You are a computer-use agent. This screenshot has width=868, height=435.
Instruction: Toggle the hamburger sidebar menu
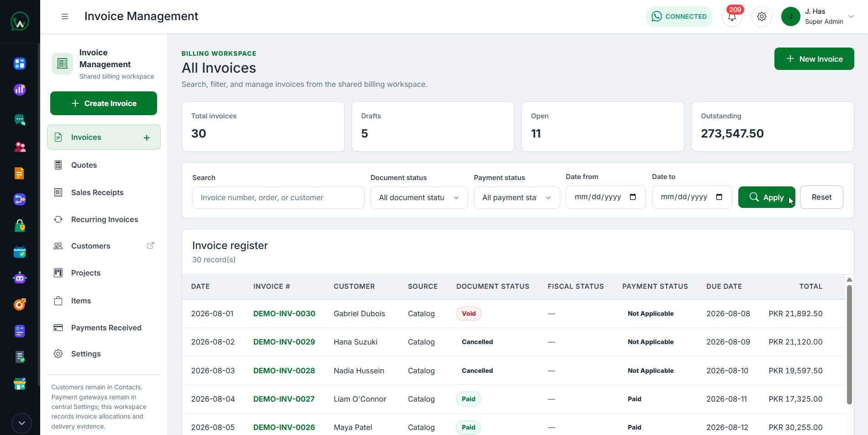(65, 16)
